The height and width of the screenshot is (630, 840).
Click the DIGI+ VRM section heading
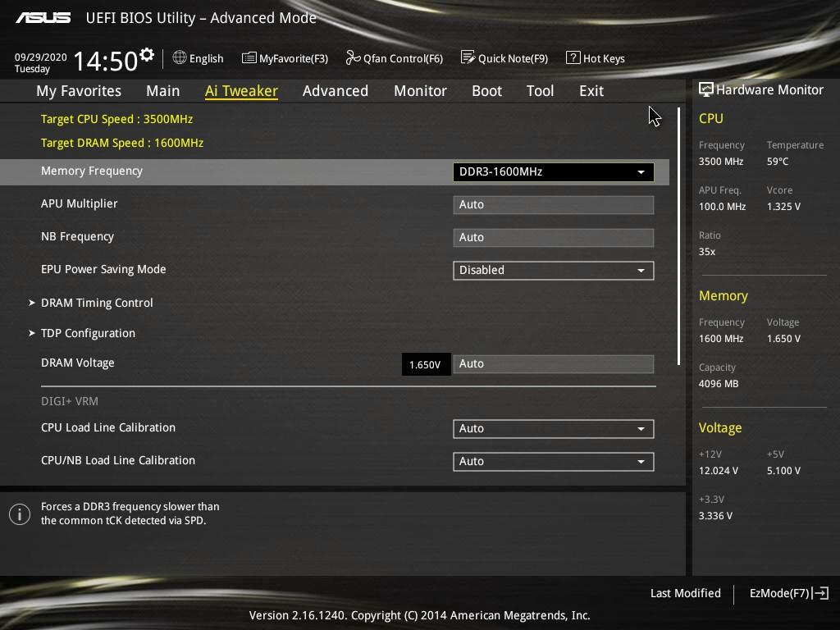tap(70, 401)
